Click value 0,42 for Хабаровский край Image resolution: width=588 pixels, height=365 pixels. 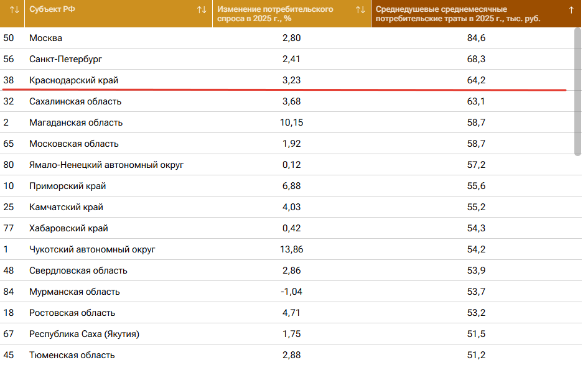[x=292, y=228]
